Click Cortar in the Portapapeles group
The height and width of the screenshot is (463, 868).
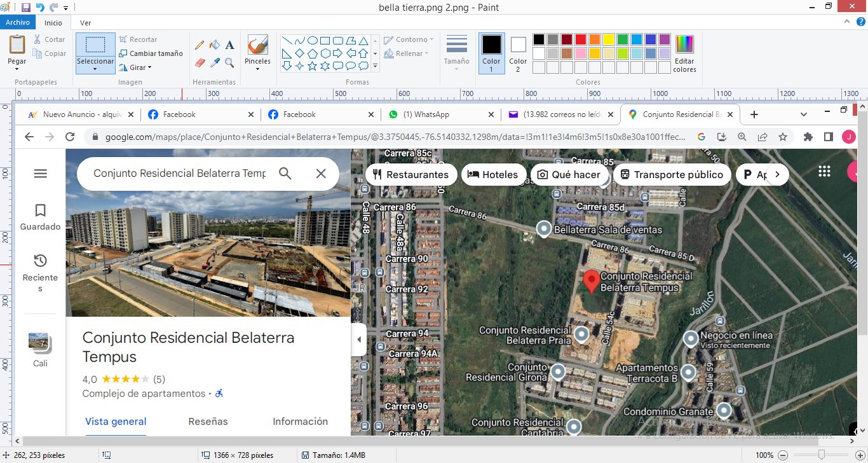point(50,39)
